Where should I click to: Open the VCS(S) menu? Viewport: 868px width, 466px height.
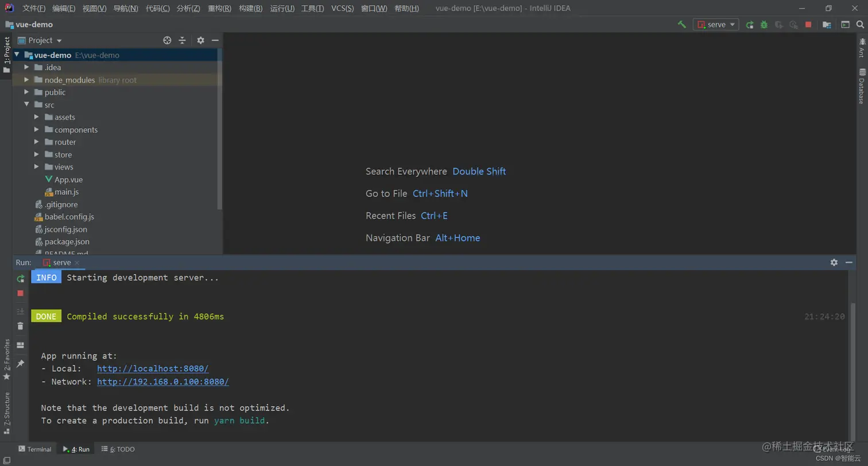pos(343,9)
